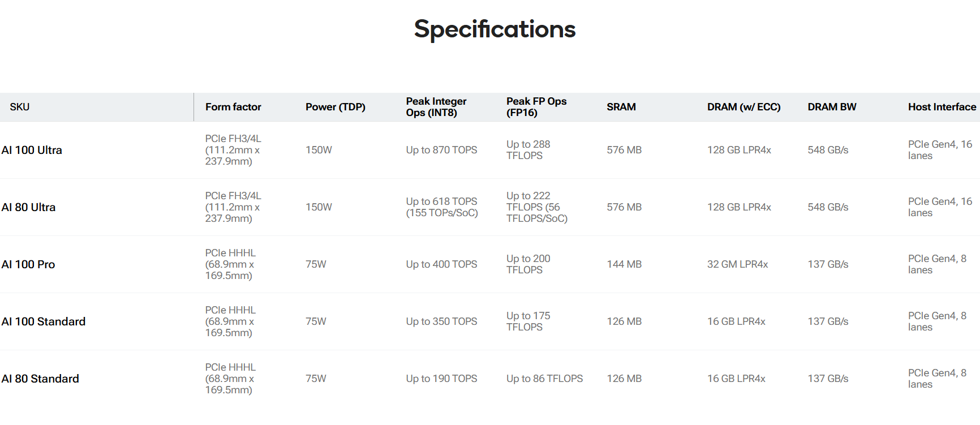Click the DRAM BW column header

832,107
